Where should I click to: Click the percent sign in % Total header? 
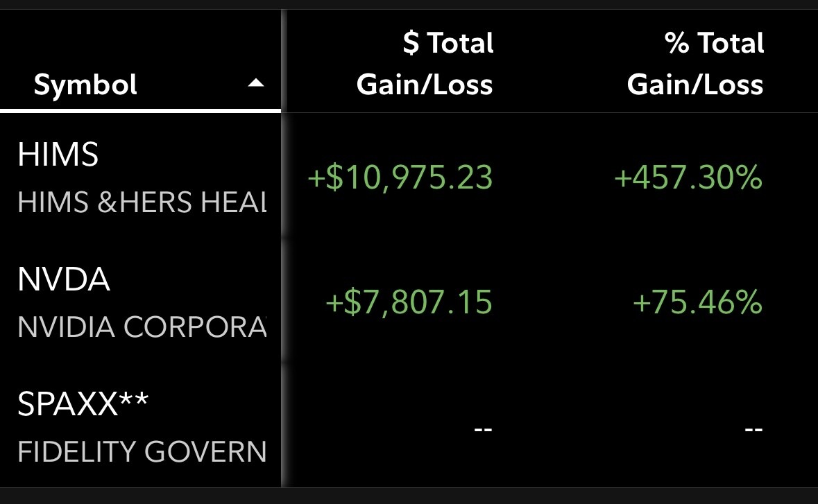pyautogui.click(x=677, y=43)
